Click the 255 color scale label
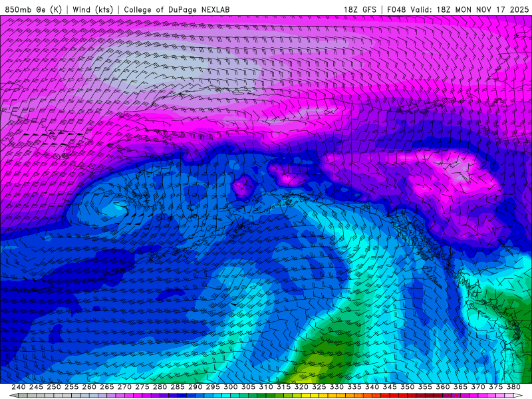 point(71,387)
